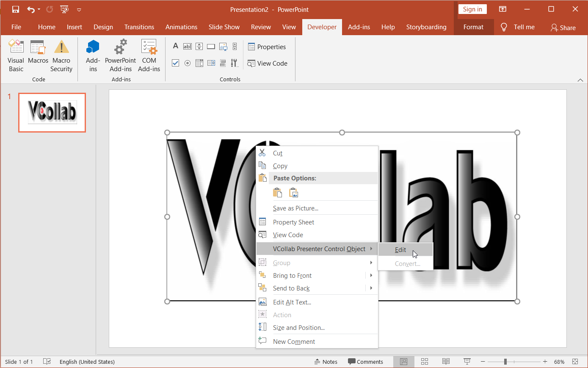Click View Code in ribbon
This screenshot has width=588, height=368.
268,63
